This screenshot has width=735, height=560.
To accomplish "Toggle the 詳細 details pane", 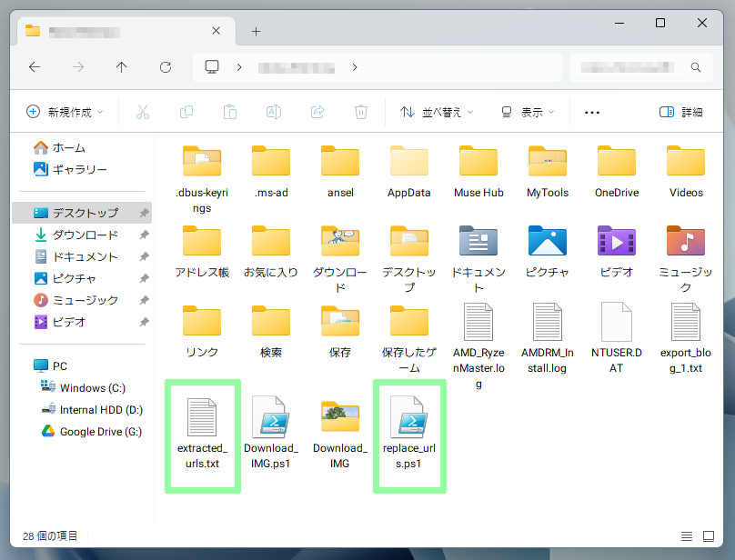I will click(x=680, y=112).
